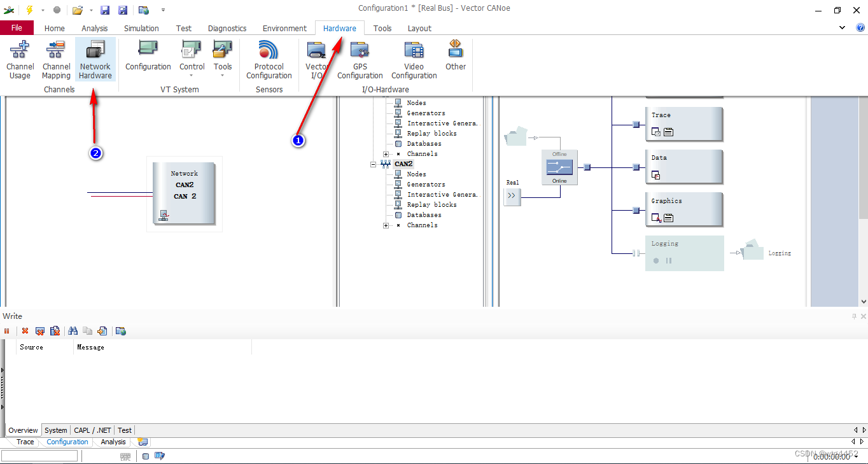Open the Channel Mapping dialog
Image resolution: width=868 pixels, height=464 pixels.
click(56, 60)
